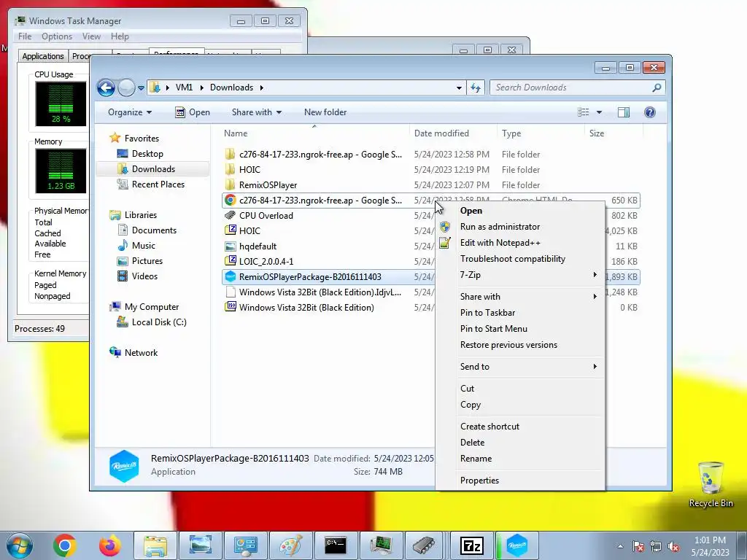747x560 pixels.
Task: Click the search magnifier icon
Action: [657, 87]
